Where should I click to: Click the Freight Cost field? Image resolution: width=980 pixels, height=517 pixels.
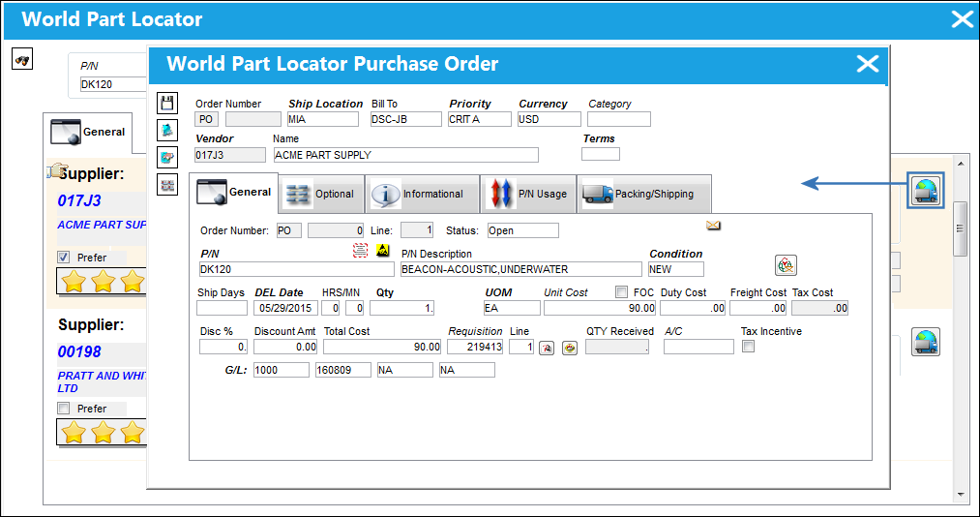click(758, 308)
